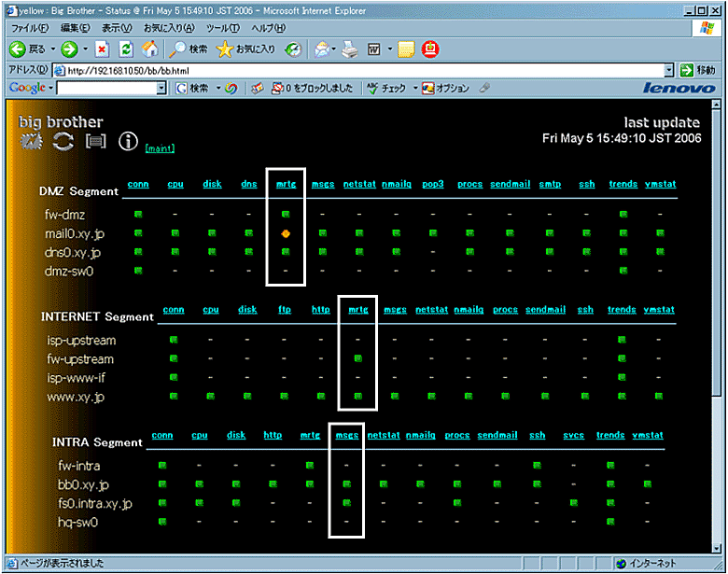
Task: Open the Big Brother gear view icon
Action: click(33, 141)
